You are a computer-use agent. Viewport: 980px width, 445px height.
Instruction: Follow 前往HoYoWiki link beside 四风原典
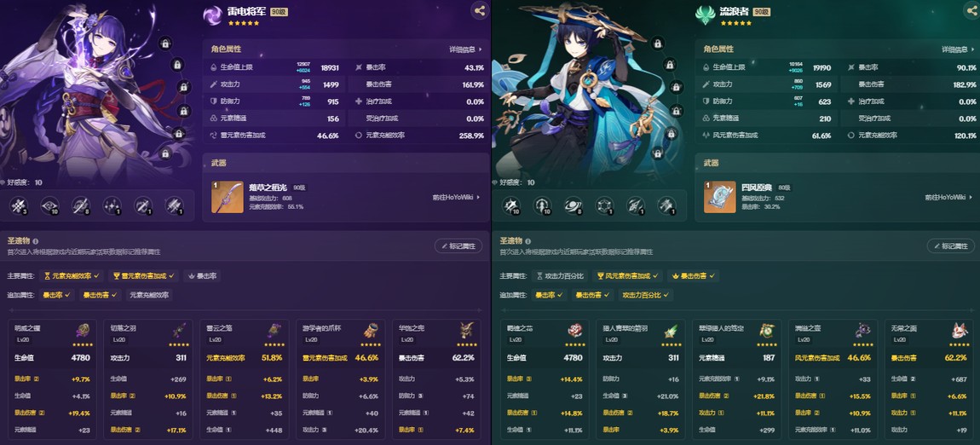(x=948, y=197)
